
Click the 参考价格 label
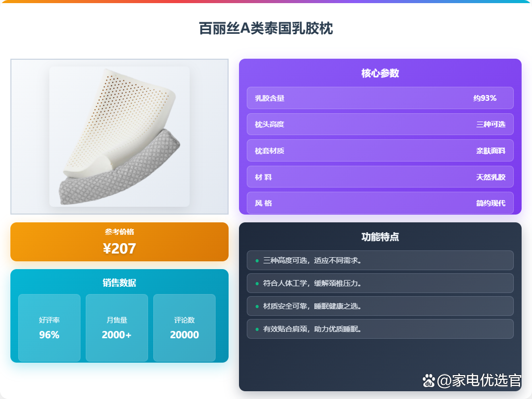pyautogui.click(x=119, y=232)
